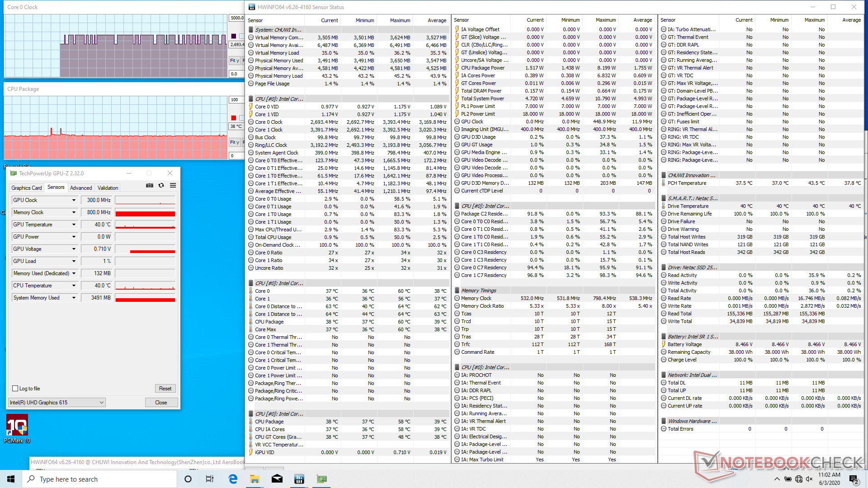The width and height of the screenshot is (868, 488).
Task: Click the volume muted tray icon
Action: 810,479
